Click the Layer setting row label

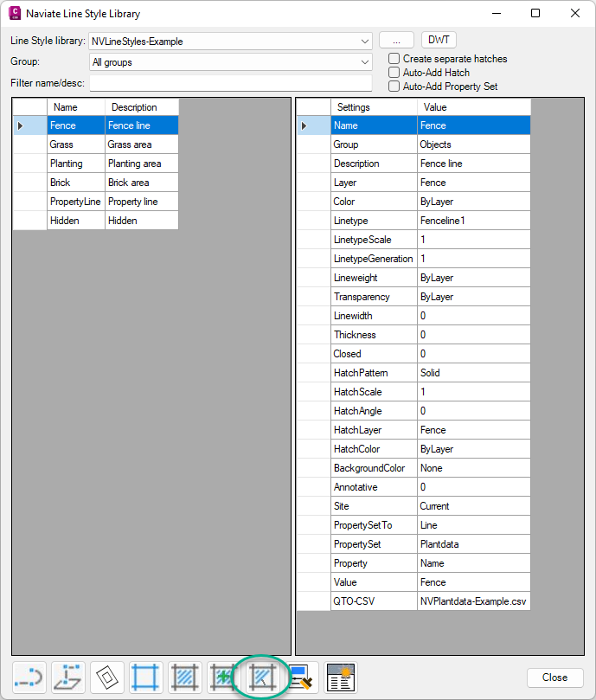tap(374, 183)
